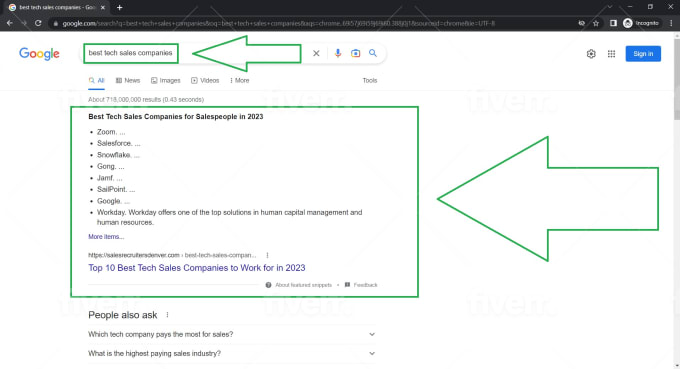Click the blue magnifier search icon
Screen dimensions: 680x369
373,53
